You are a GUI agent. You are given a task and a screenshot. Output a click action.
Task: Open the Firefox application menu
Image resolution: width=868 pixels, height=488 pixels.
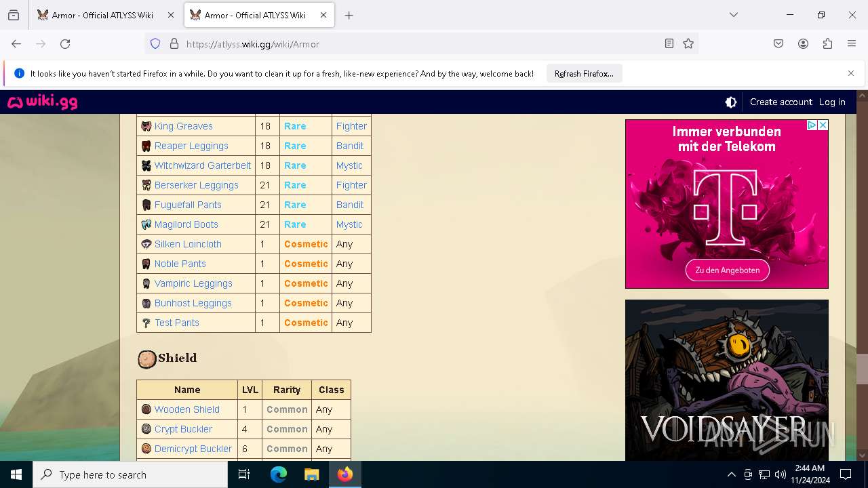pos(852,44)
